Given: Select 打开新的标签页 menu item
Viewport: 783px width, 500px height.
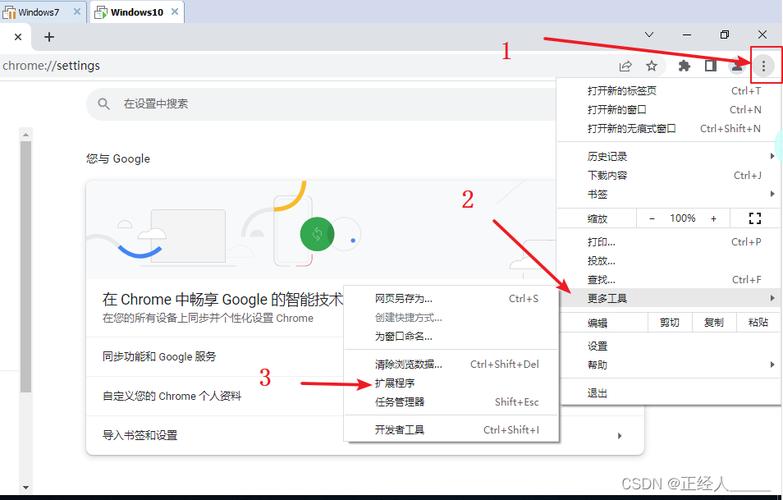Looking at the screenshot, I should tap(669, 91).
